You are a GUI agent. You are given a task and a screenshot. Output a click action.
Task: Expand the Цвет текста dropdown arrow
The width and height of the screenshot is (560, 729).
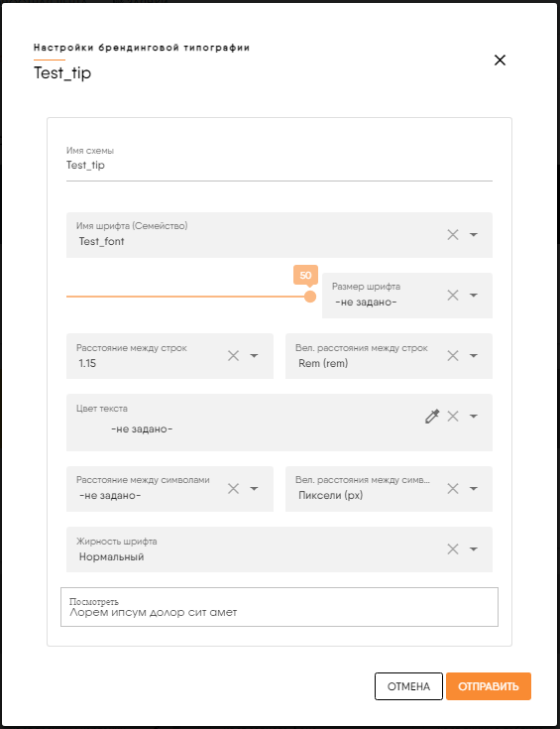point(473,417)
